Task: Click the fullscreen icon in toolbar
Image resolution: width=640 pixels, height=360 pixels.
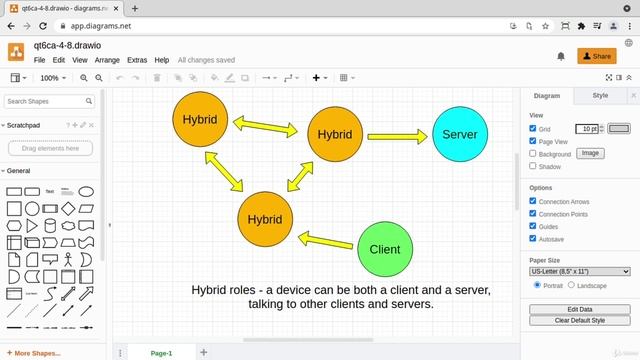Action: click(609, 78)
